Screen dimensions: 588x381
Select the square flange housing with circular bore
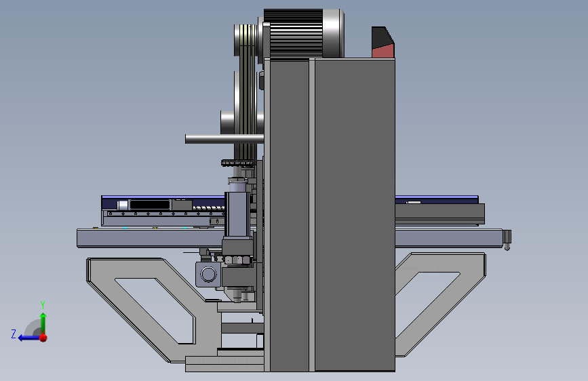coord(208,275)
